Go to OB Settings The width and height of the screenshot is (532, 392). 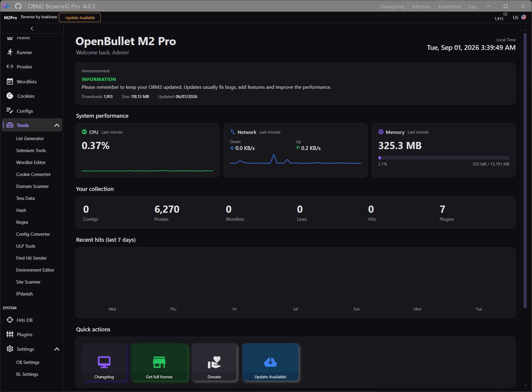coord(28,362)
